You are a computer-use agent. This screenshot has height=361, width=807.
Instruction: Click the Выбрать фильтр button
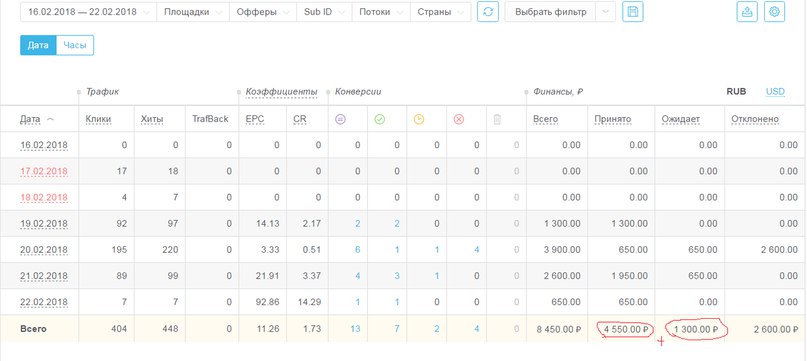[x=550, y=12]
